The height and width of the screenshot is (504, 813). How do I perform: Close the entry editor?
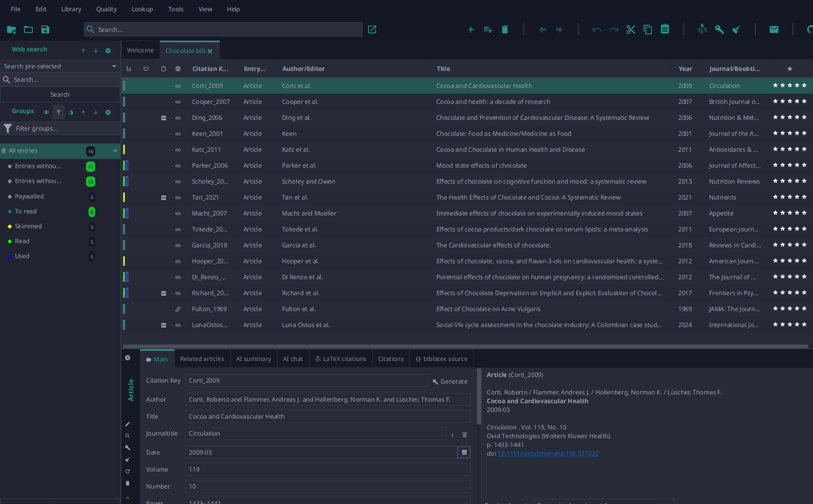tap(128, 358)
